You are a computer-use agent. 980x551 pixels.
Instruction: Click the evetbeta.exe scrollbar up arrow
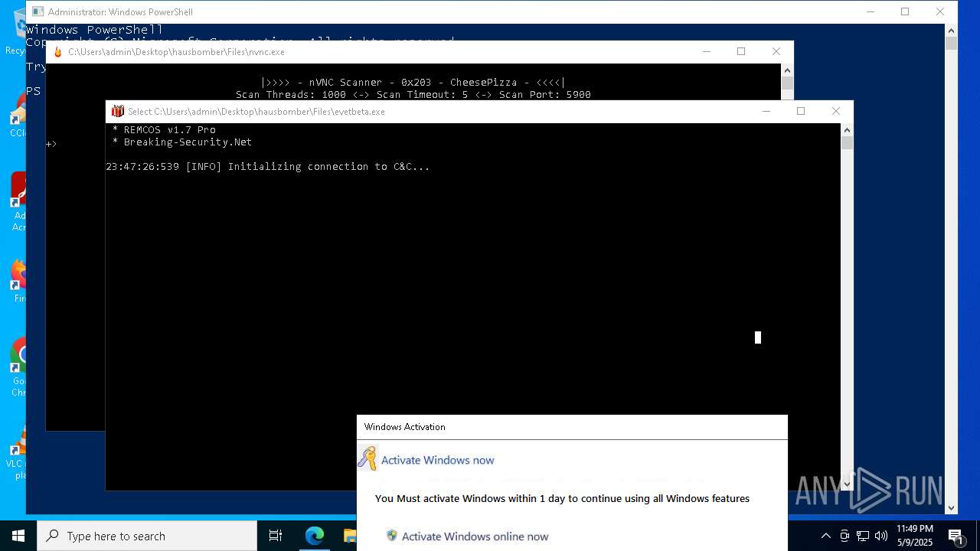coord(847,131)
